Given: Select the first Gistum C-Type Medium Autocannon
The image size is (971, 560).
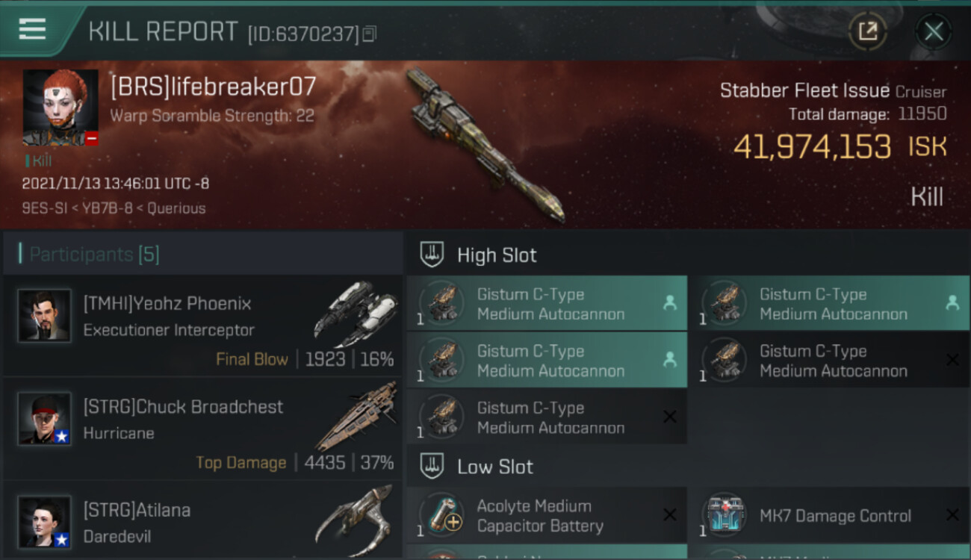Looking at the screenshot, I should (547, 304).
